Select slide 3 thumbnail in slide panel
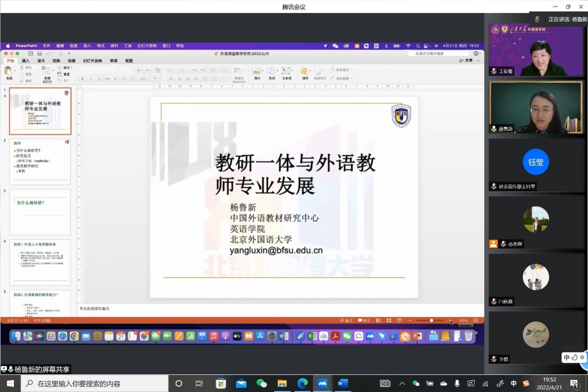 [x=40, y=212]
